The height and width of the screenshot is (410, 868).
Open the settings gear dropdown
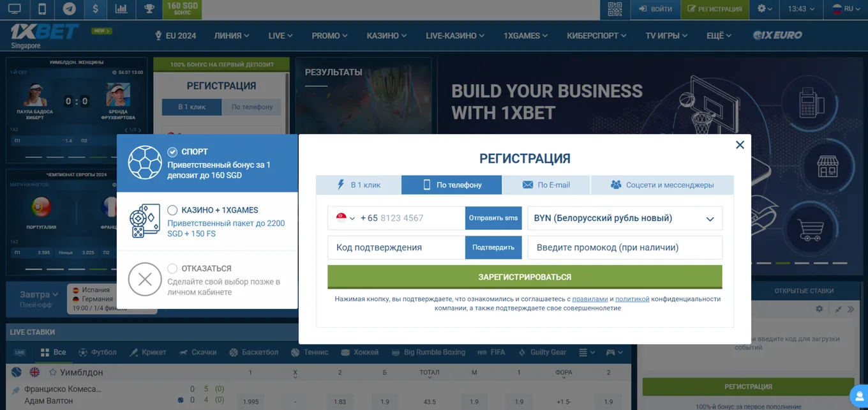coord(765,9)
